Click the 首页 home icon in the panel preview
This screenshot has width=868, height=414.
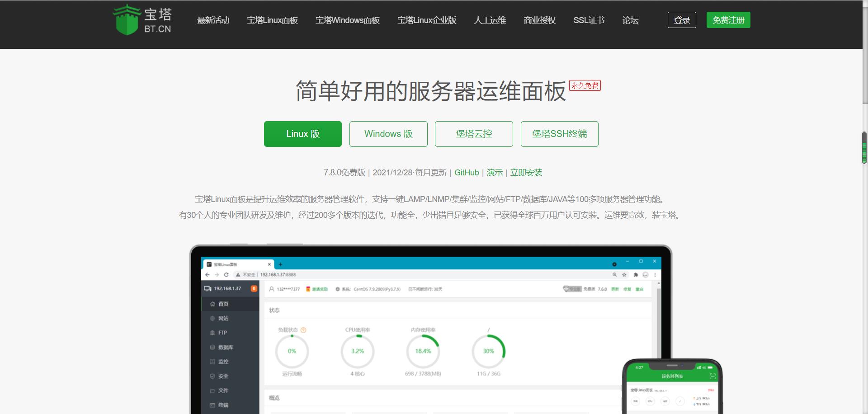pyautogui.click(x=212, y=304)
